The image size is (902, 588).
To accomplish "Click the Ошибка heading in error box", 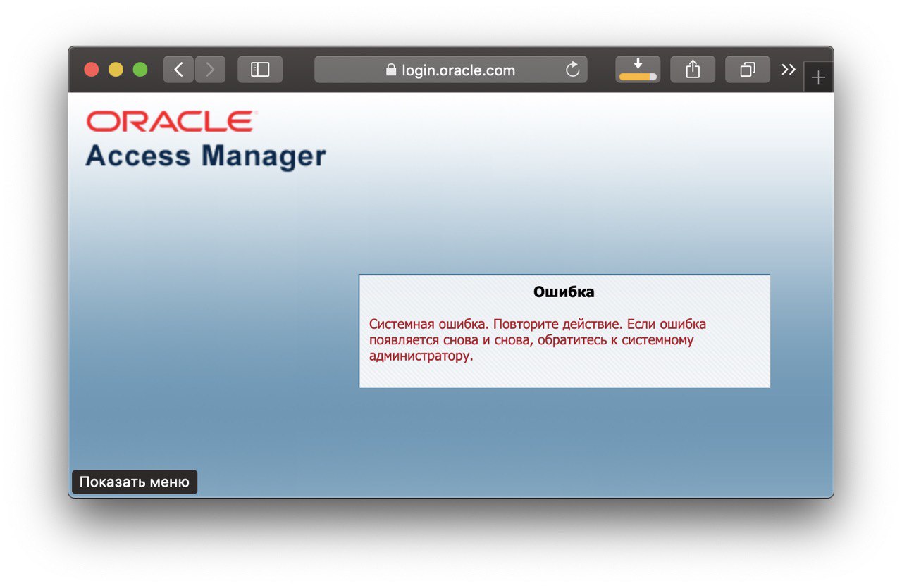I will pyautogui.click(x=564, y=292).
